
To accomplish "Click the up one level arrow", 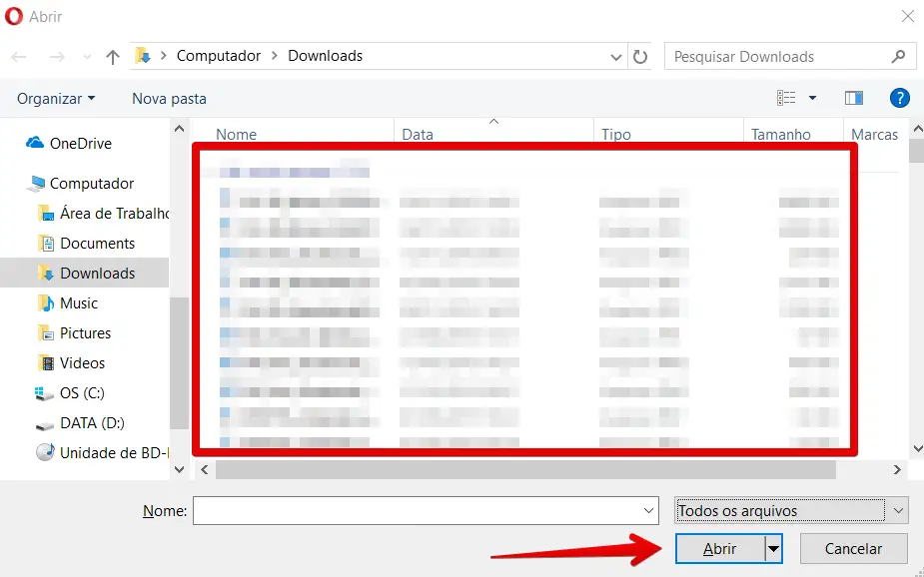I will coord(113,57).
